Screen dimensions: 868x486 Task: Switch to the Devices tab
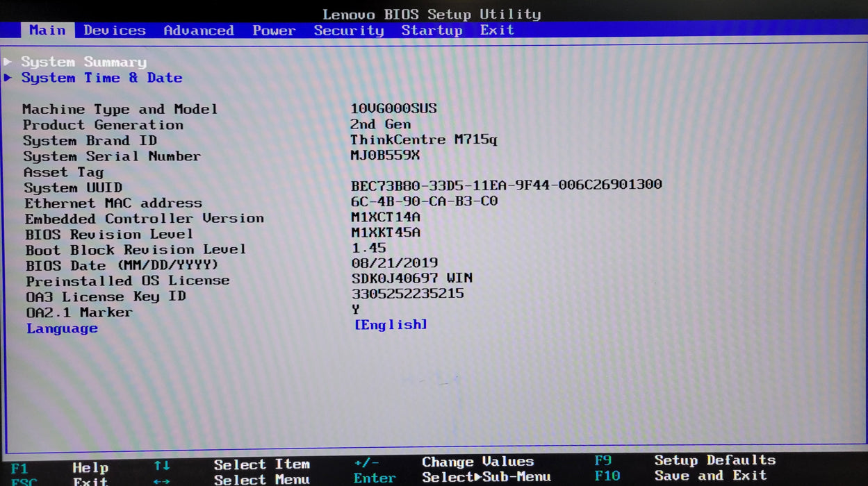click(x=115, y=31)
